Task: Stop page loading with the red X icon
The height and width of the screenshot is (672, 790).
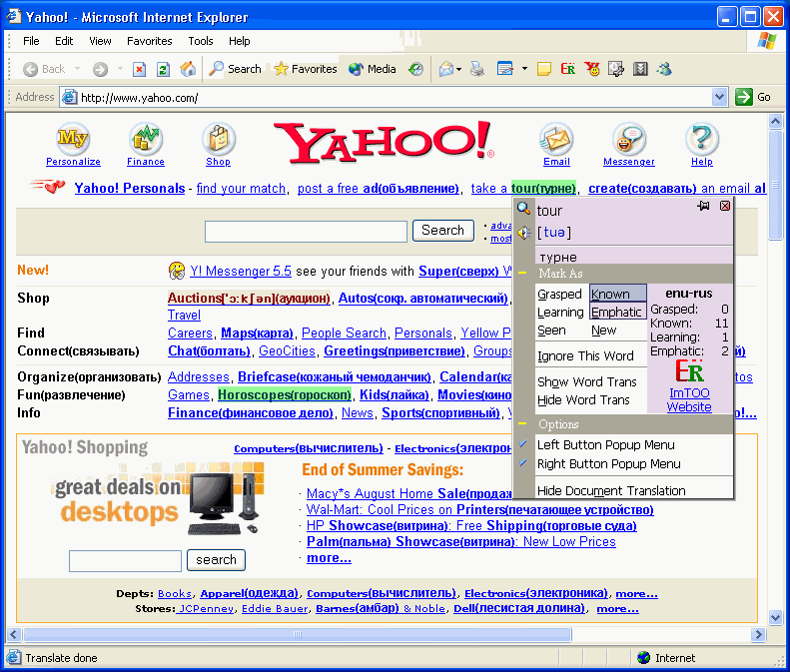Action: [139, 69]
